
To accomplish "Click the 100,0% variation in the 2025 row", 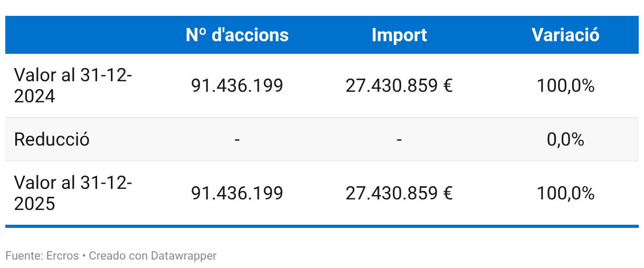I will pos(565,193).
